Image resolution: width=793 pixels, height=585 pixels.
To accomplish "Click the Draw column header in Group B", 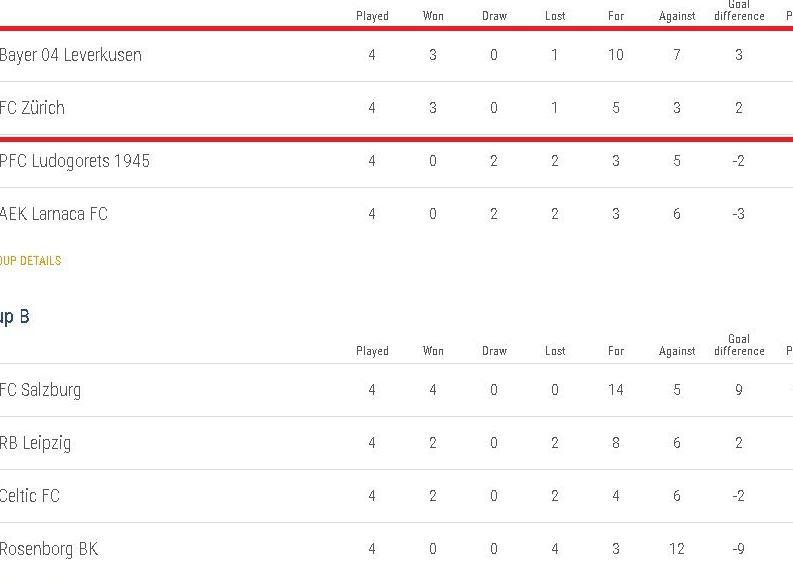I will 494,351.
